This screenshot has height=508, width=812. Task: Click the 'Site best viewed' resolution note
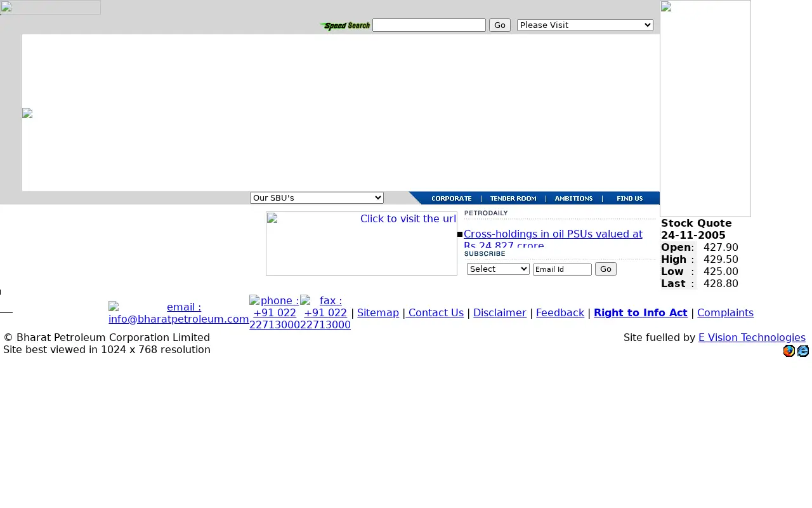point(107,350)
